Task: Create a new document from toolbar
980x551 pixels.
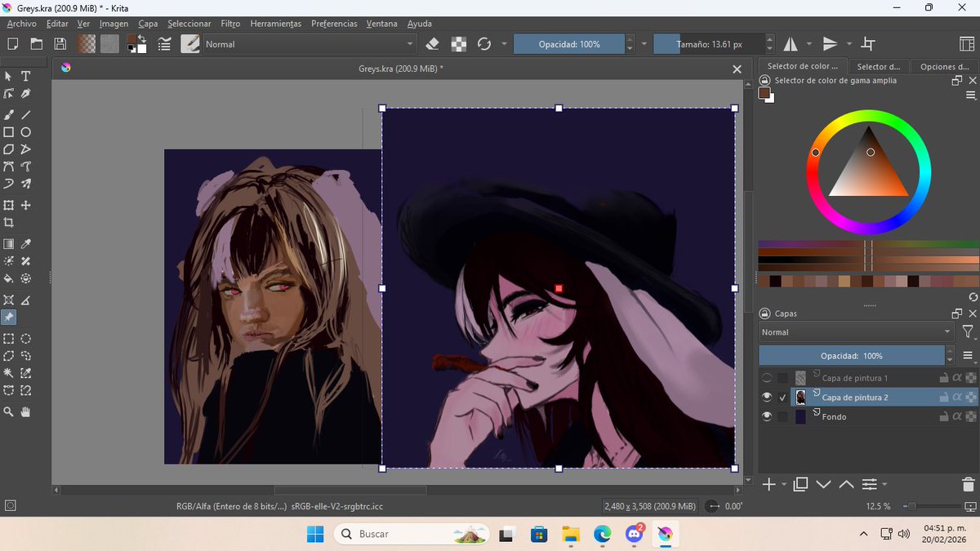Action: (x=13, y=44)
